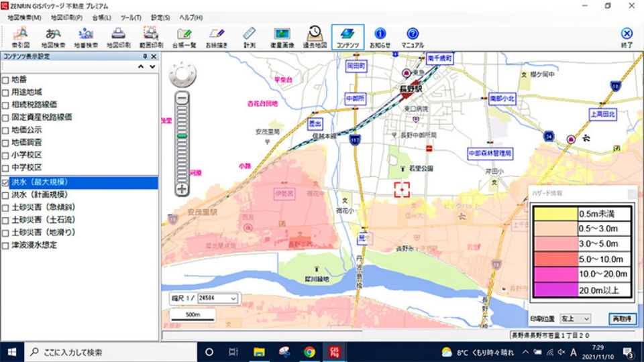Enable the 小学校区 checkbox
The image size is (644, 362).
click(5, 156)
